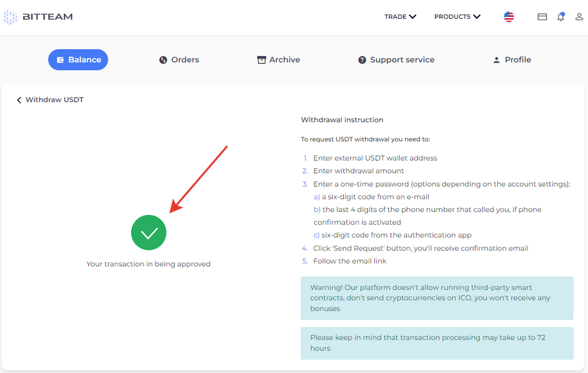Click the 72 hours processing notice box
Image resolution: width=588 pixels, height=373 pixels.
tap(437, 343)
